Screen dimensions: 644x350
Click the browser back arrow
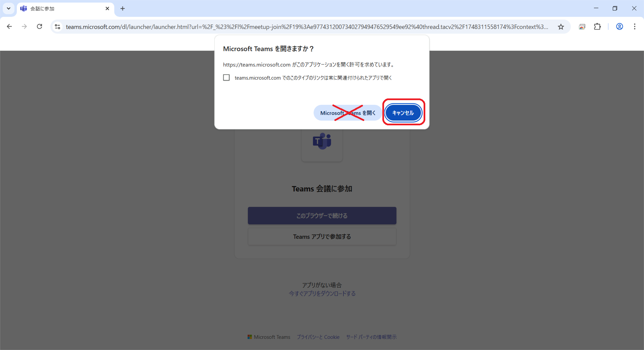coord(9,27)
